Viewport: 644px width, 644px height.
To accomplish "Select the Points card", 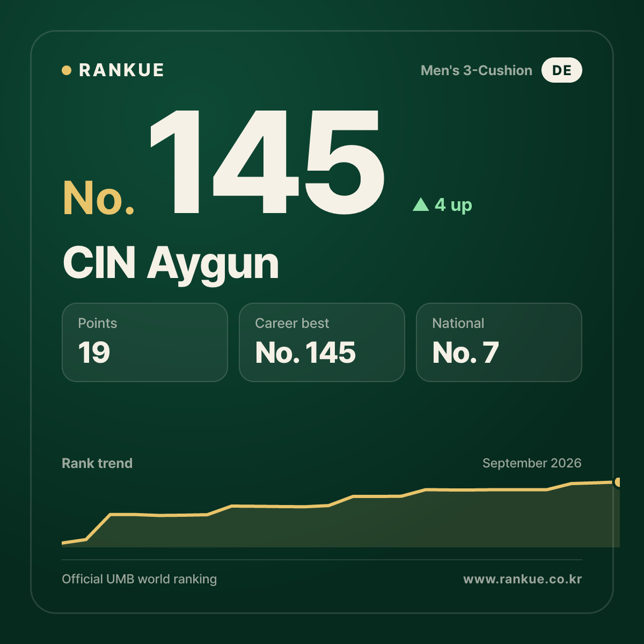I will click(145, 342).
